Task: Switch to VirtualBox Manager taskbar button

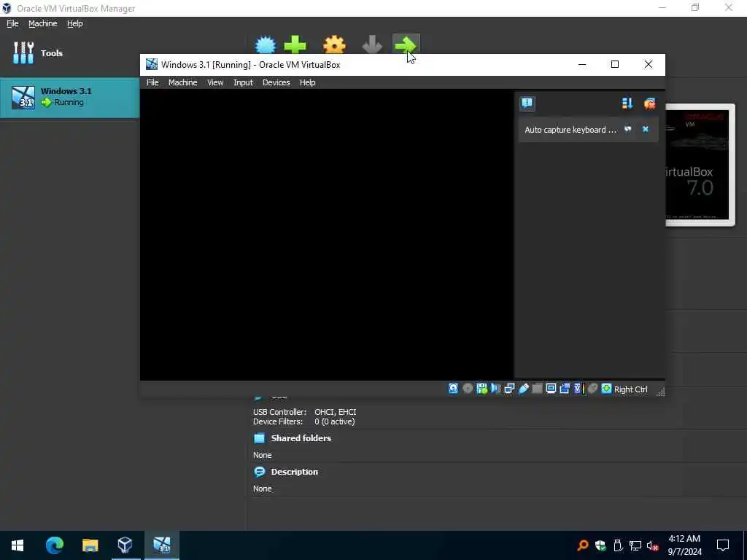Action: point(125,545)
